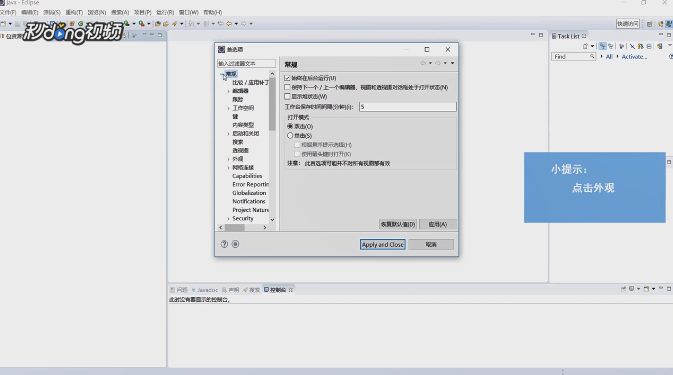Open the 编辑(E) menu
The height and width of the screenshot is (375, 673).
[30, 12]
